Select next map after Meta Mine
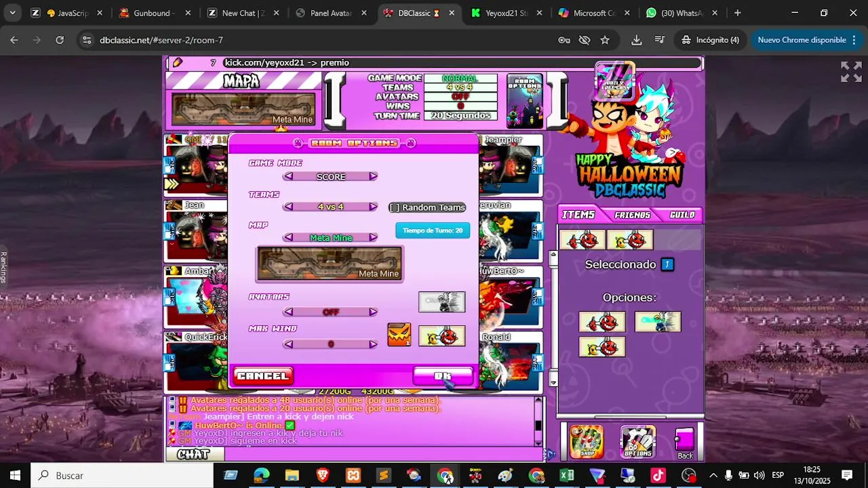The width and height of the screenshot is (868, 488). click(373, 237)
